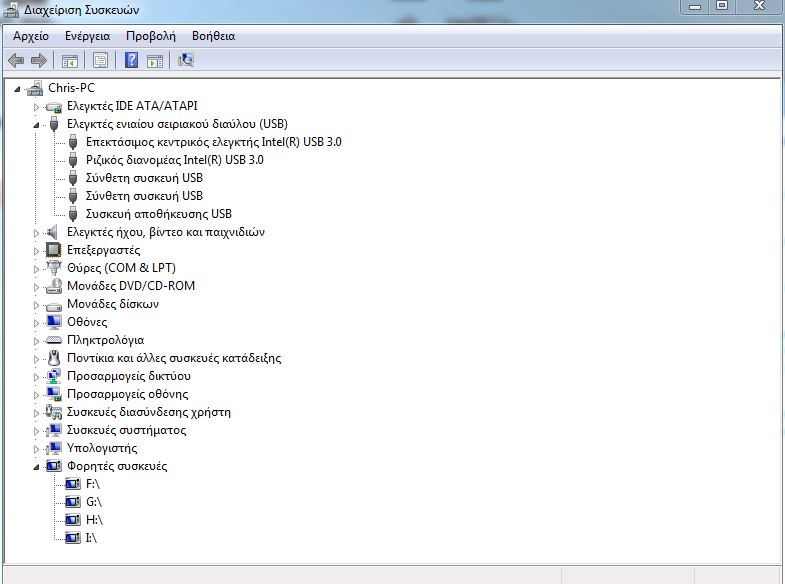
Task: Expand Ελεγκτές IDE ATA/ATAPI node
Action: [36, 107]
